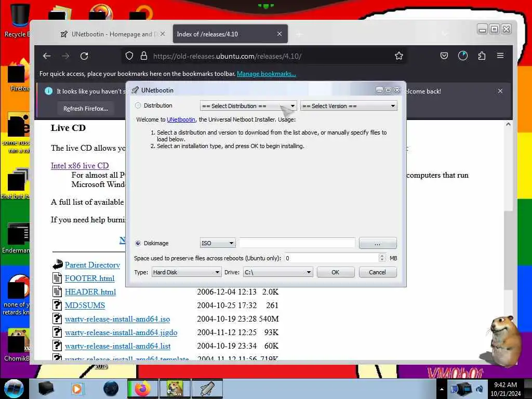This screenshot has width=532, height=399.
Task: Open Firefox from the taskbar
Action: (x=142, y=389)
